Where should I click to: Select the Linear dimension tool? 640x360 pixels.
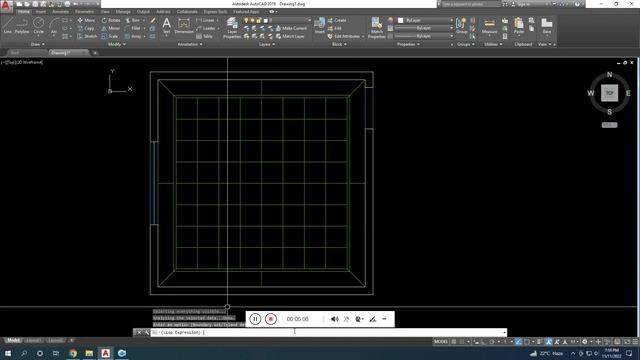pos(206,20)
